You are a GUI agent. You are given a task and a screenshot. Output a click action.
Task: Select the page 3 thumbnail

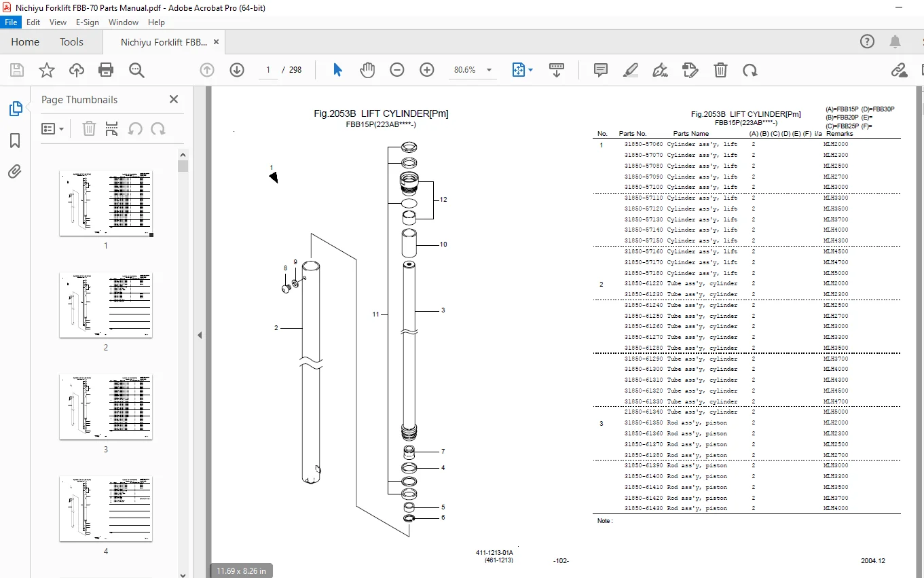coord(106,407)
